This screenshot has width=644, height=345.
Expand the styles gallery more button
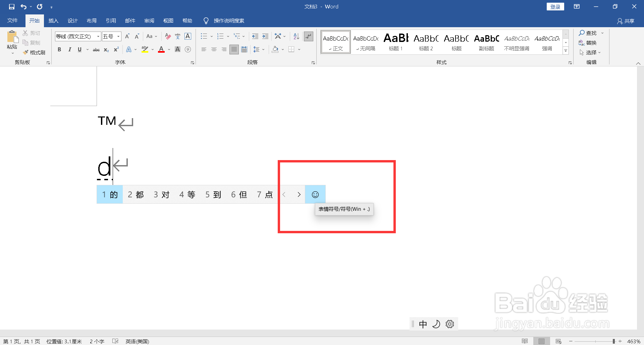(x=566, y=51)
